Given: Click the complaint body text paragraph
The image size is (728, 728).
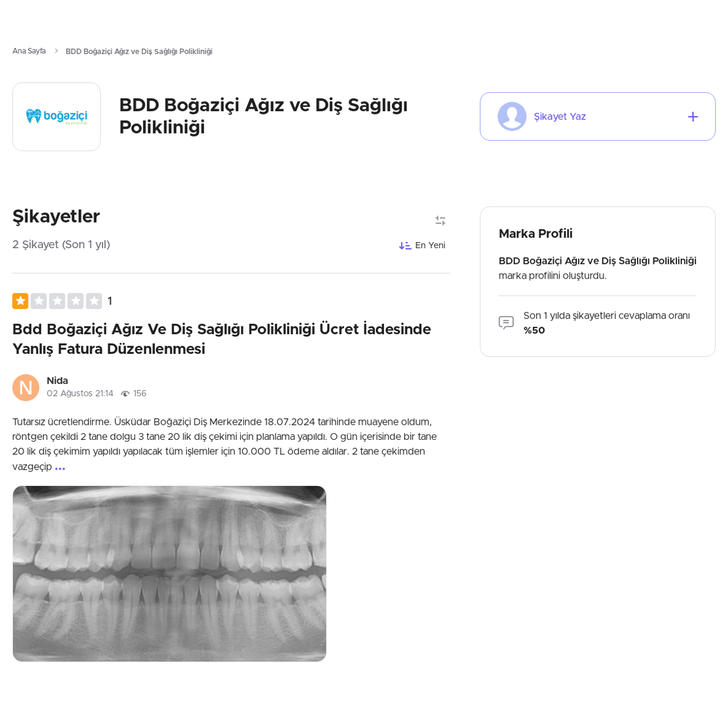Looking at the screenshot, I should click(224, 444).
